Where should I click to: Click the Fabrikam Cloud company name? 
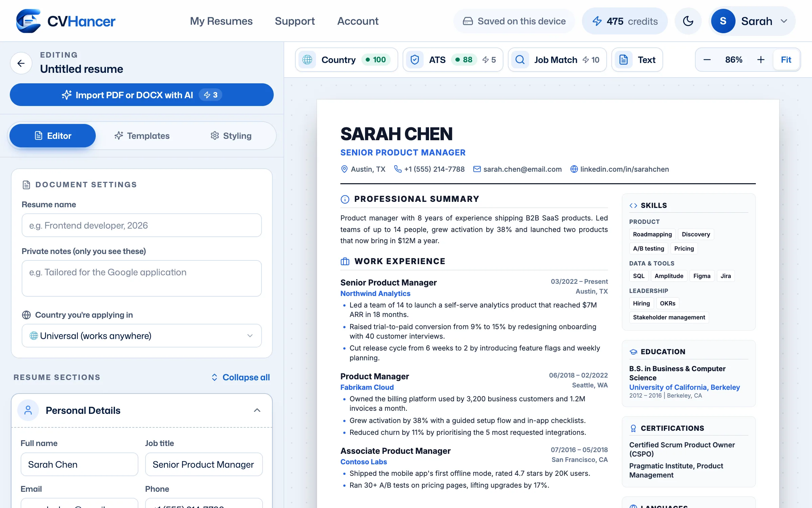367,387
